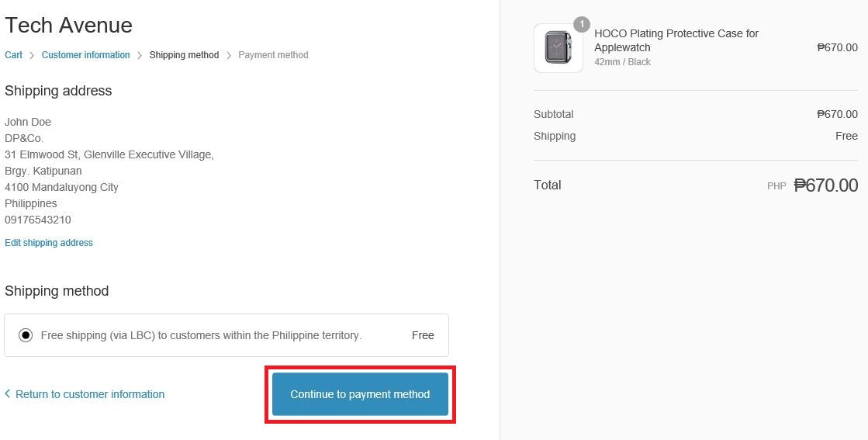The image size is (868, 440).
Task: Click the quantity badge on product image
Action: [x=581, y=24]
